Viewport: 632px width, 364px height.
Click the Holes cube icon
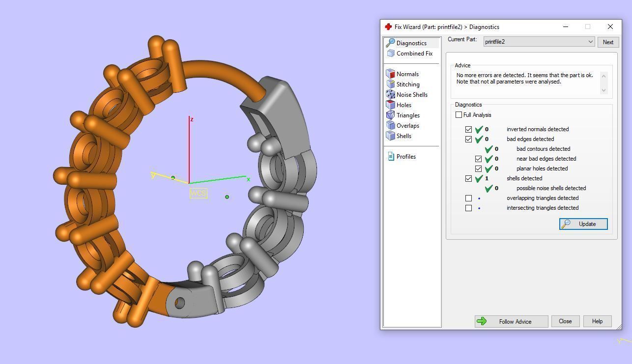click(391, 105)
